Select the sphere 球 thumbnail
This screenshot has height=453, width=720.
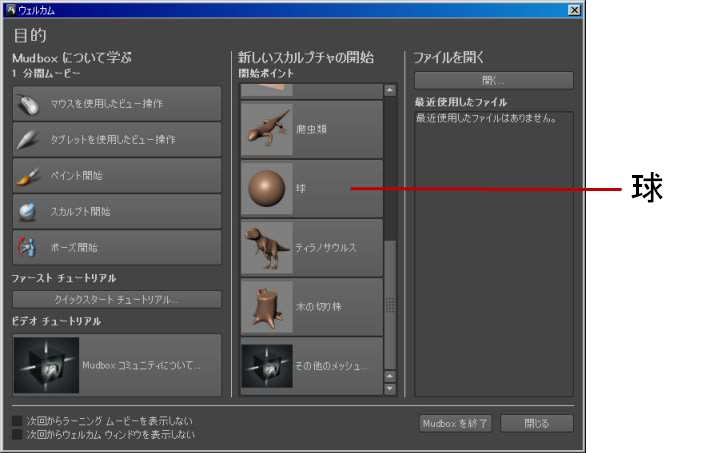click(267, 188)
